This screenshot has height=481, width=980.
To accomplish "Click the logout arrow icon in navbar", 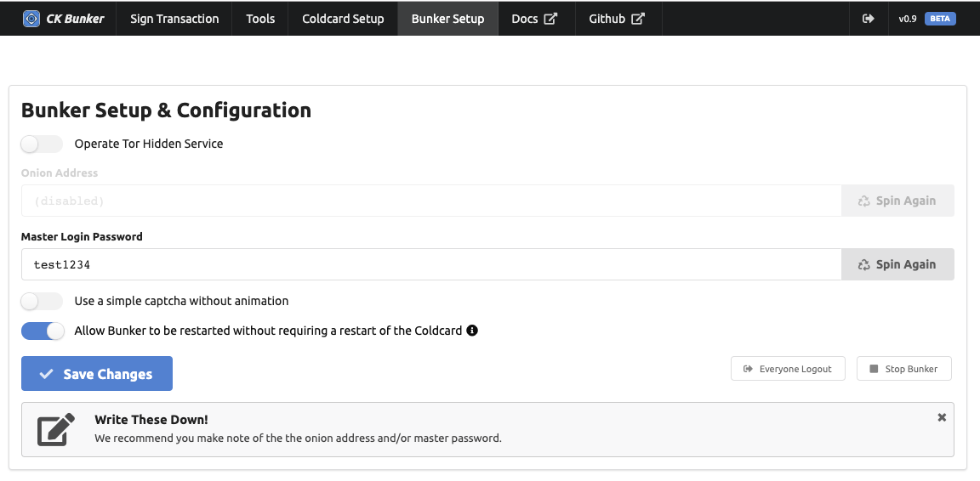I will 868,19.
